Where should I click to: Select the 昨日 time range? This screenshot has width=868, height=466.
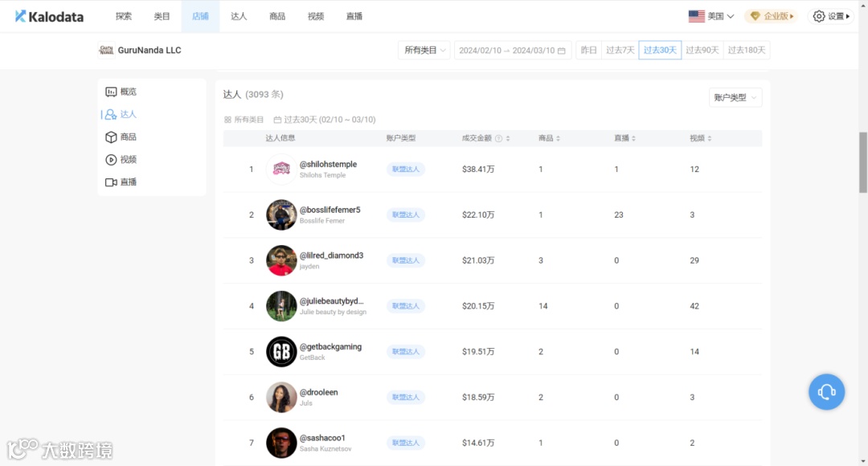(588, 51)
